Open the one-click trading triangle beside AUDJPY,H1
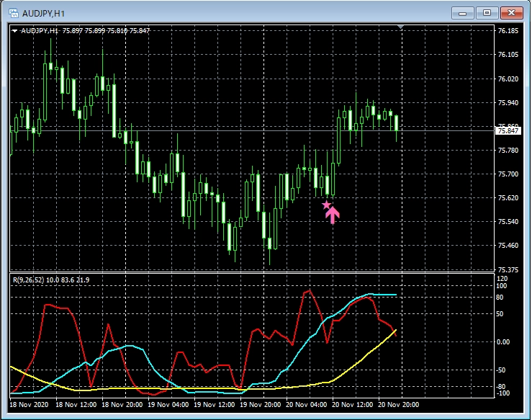This screenshot has height=420, width=532. point(15,31)
